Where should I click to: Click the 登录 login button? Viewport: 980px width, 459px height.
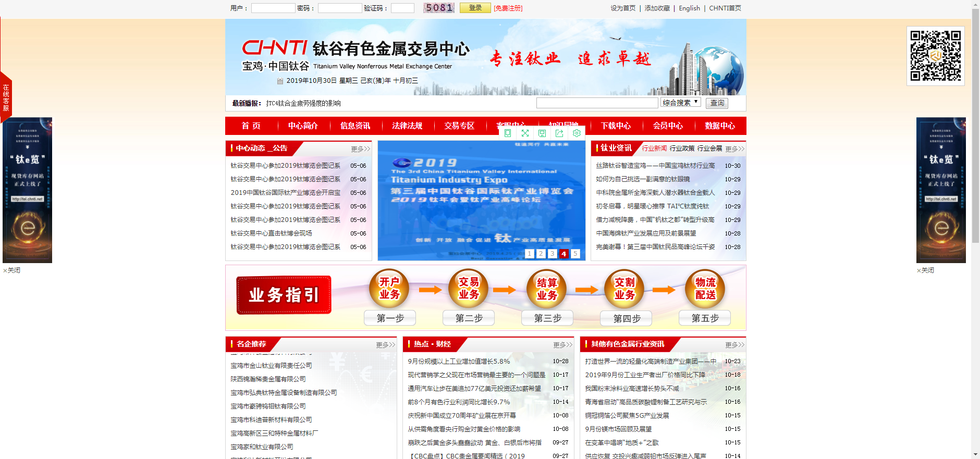pos(475,8)
